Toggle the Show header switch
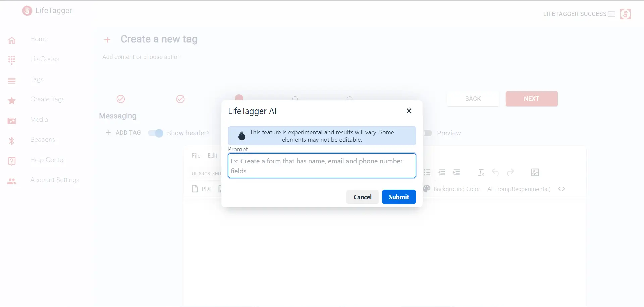This screenshot has width=644, height=307. (x=156, y=133)
